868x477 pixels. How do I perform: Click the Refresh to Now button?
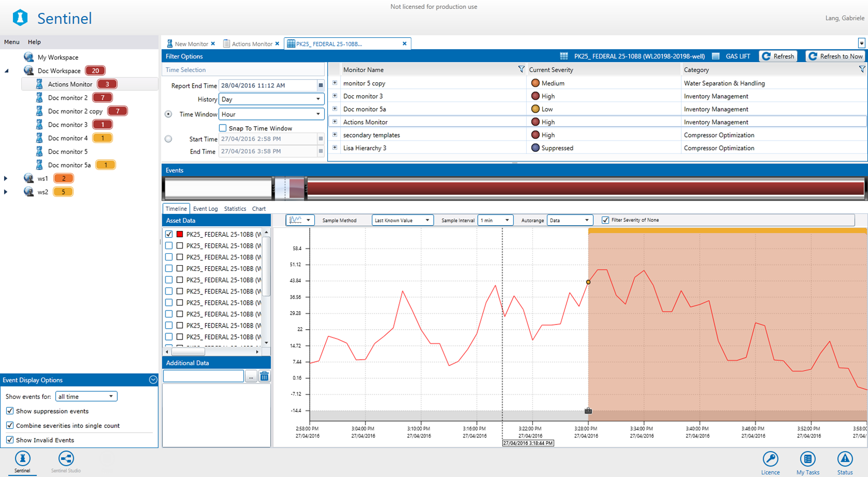(836, 56)
